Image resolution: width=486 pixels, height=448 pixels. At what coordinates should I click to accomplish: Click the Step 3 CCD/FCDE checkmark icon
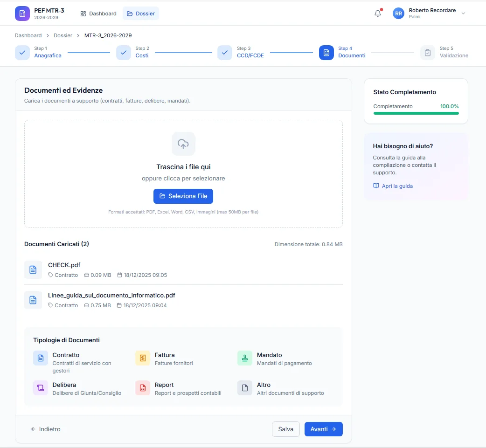tap(225, 53)
